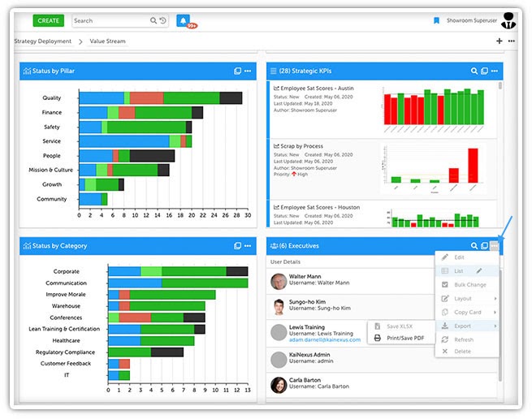The image size is (532, 419).
Task: Search within Strategic KPIs card
Action: [x=474, y=71]
